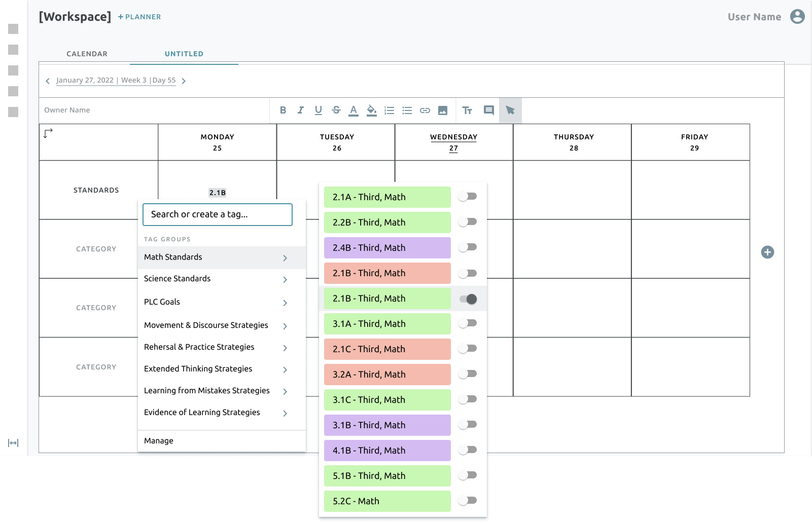Screen dimensions: 812x523
Task: Switch on the 3.1B - Third, Math toggle
Action: pyautogui.click(x=468, y=425)
